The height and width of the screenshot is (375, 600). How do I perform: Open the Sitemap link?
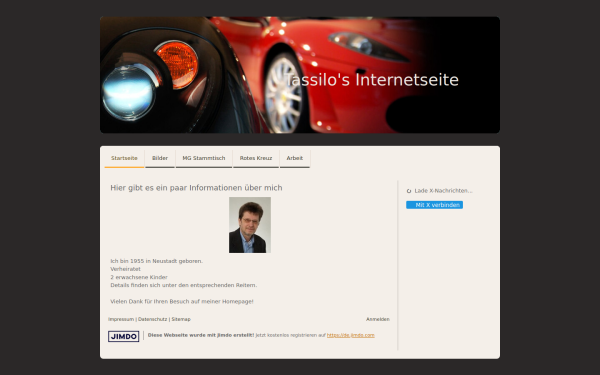pos(181,319)
